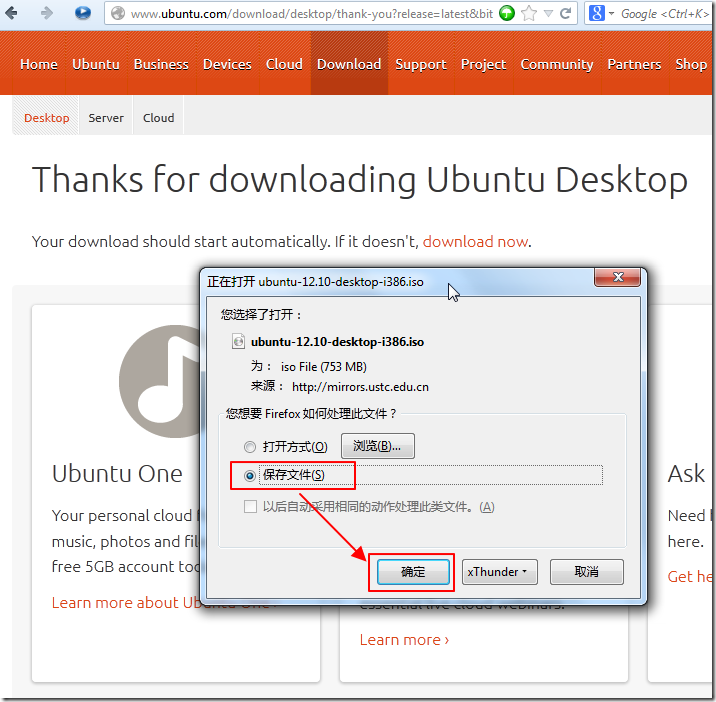Image resolution: width=716 pixels, height=702 pixels.
Task: Switch to the Cloud sub-tab
Action: click(x=158, y=118)
